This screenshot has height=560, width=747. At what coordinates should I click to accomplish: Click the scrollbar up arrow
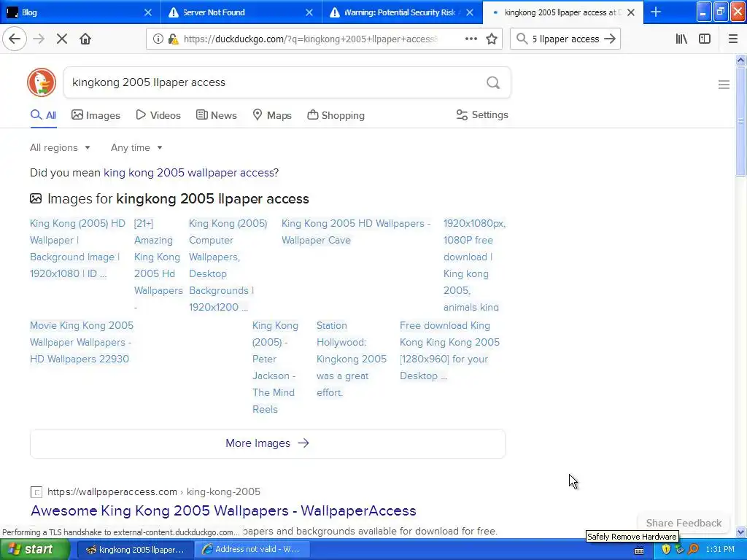pos(740,60)
